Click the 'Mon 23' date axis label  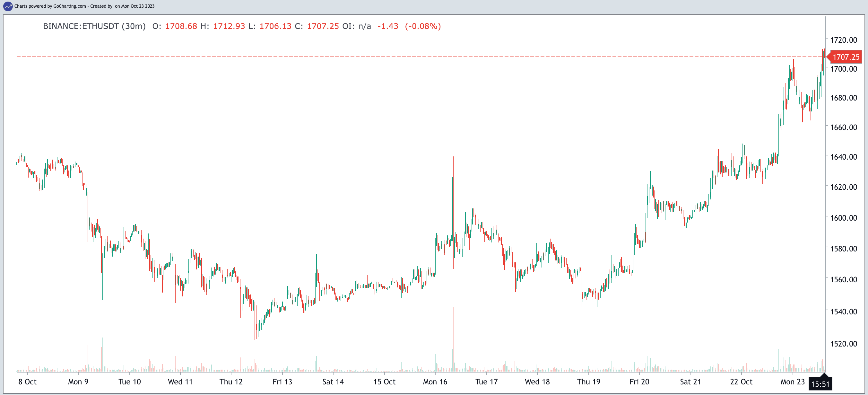[x=792, y=382]
